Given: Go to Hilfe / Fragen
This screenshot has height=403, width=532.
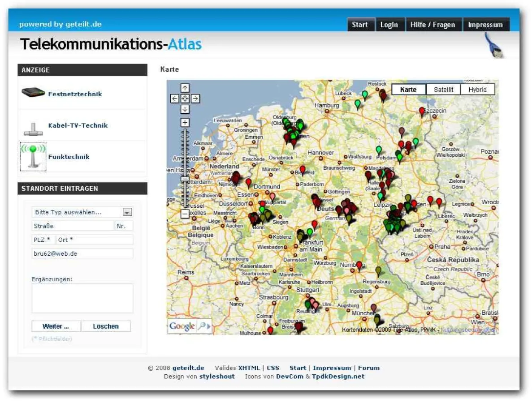Looking at the screenshot, I should (x=433, y=25).
